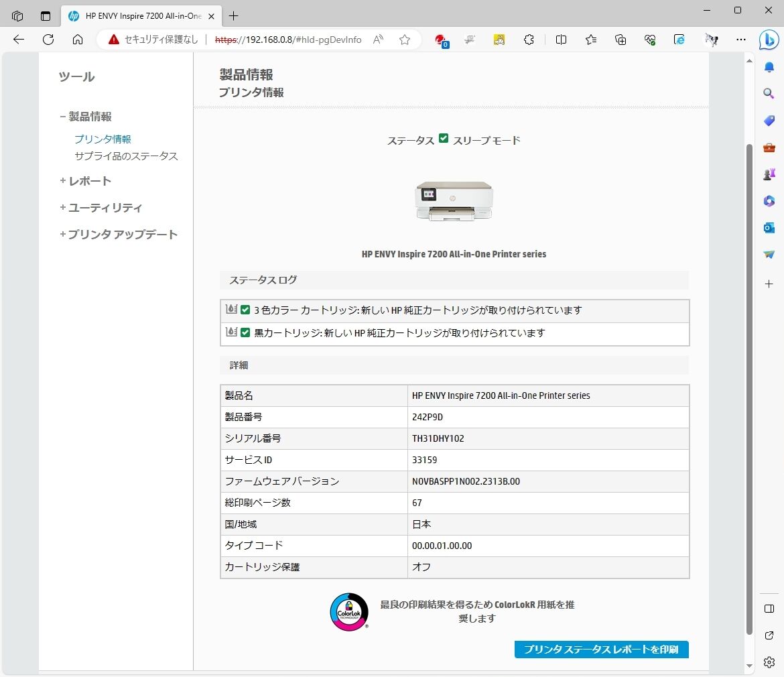Expand the レポート section

point(86,181)
